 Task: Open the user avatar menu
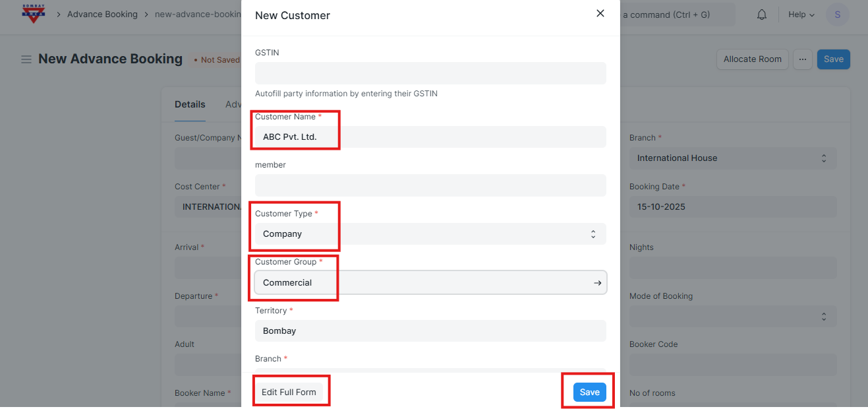837,15
